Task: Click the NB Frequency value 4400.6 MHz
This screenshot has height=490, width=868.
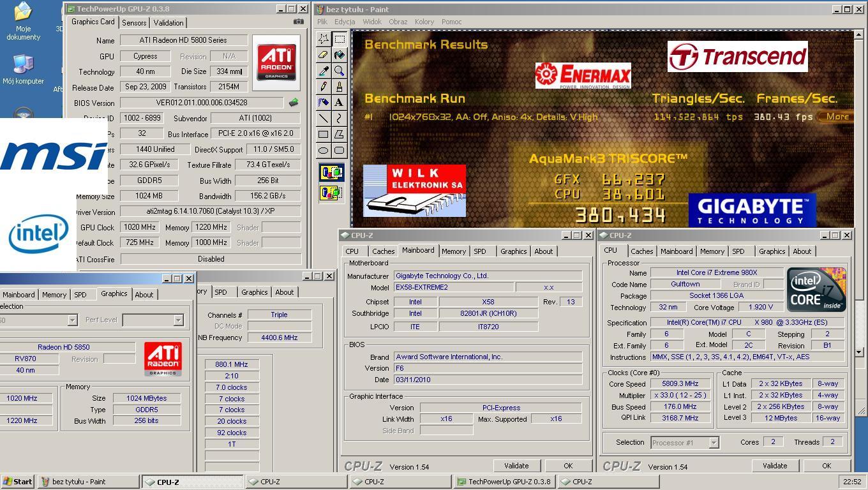Action: 280,338
